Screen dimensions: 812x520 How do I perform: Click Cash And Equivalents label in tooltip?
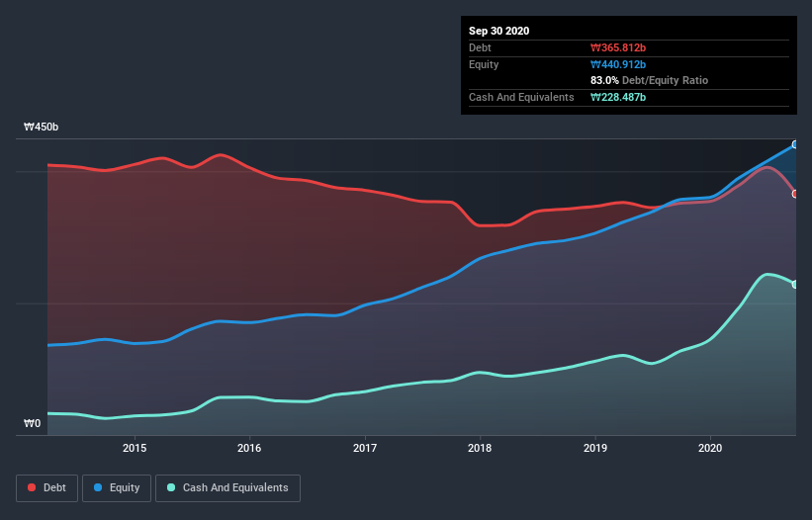click(x=521, y=97)
